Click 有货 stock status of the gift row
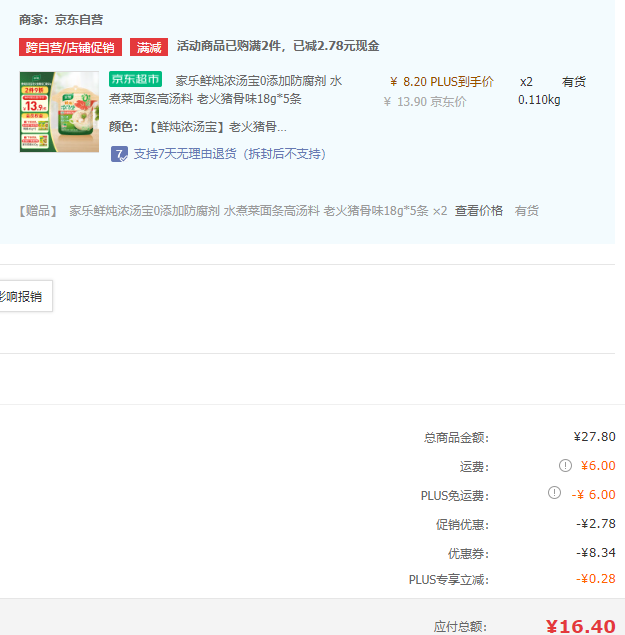Image resolution: width=625 pixels, height=635 pixels. click(527, 211)
